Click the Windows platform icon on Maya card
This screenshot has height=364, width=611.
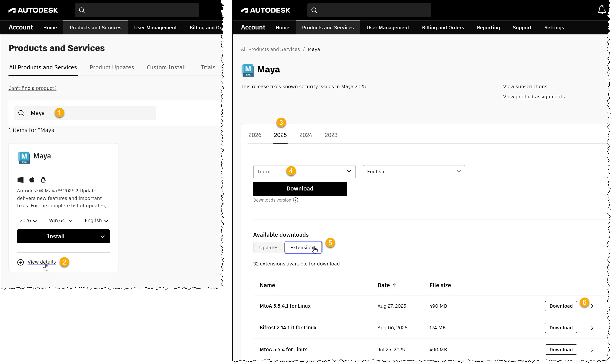click(21, 180)
